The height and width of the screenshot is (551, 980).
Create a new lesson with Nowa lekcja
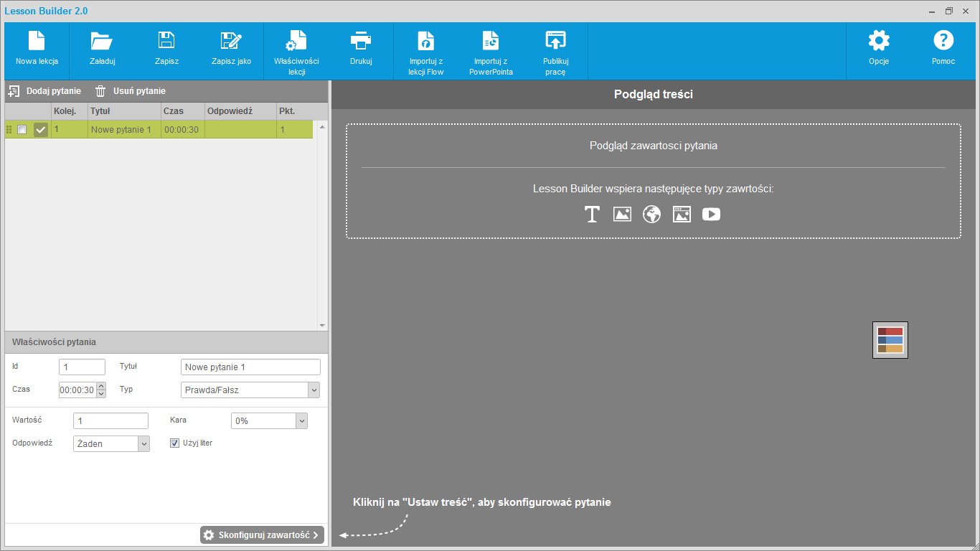click(37, 50)
